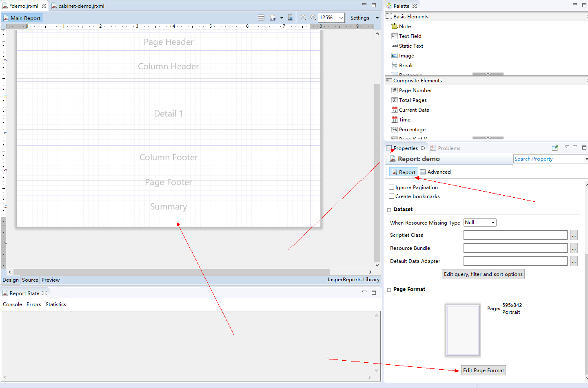This screenshot has width=588, height=388.
Task: Expand more Basic Elements palette items
Action: [488, 74]
